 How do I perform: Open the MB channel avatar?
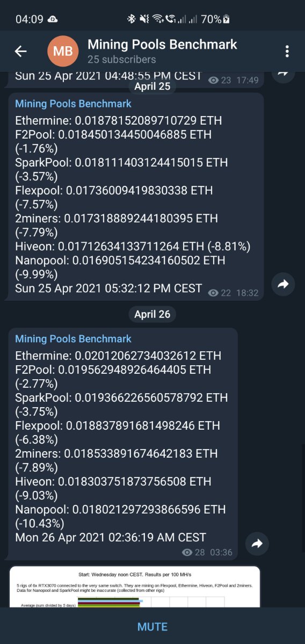[x=63, y=51]
